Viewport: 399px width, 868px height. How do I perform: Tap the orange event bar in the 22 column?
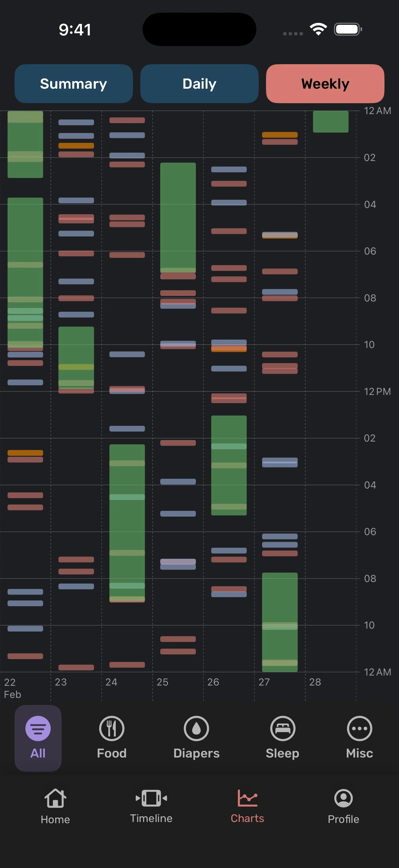coord(25,453)
